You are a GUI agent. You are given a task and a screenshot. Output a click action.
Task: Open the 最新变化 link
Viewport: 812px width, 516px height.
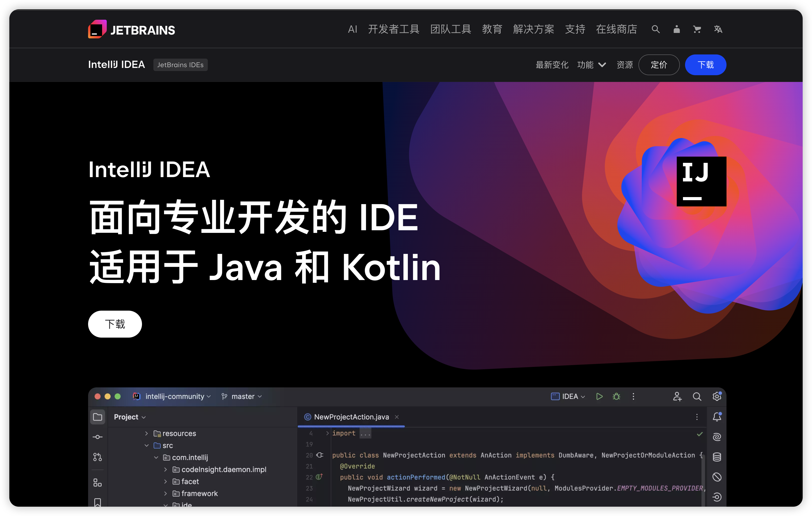pyautogui.click(x=552, y=65)
